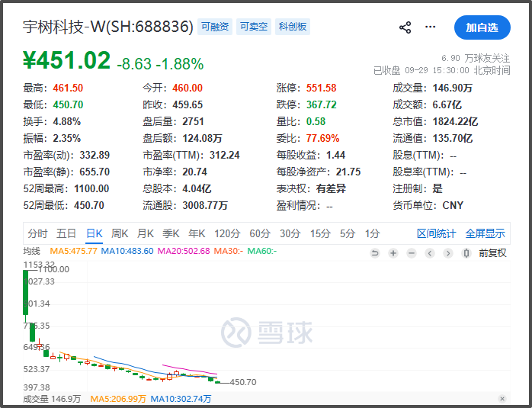Click the MA10:483.60 indicator label
This screenshot has width=532, height=408.
127,251
